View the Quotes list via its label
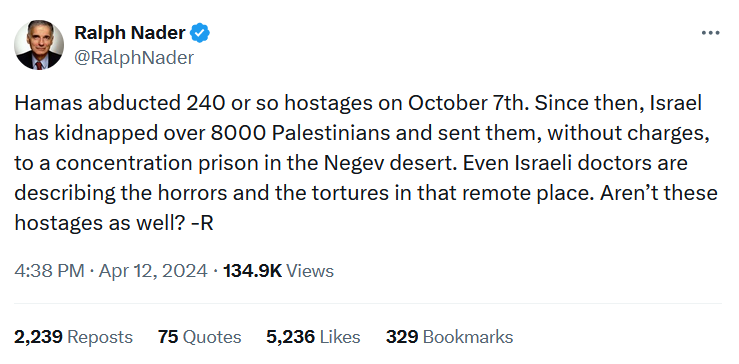The image size is (739, 364). [x=212, y=337]
